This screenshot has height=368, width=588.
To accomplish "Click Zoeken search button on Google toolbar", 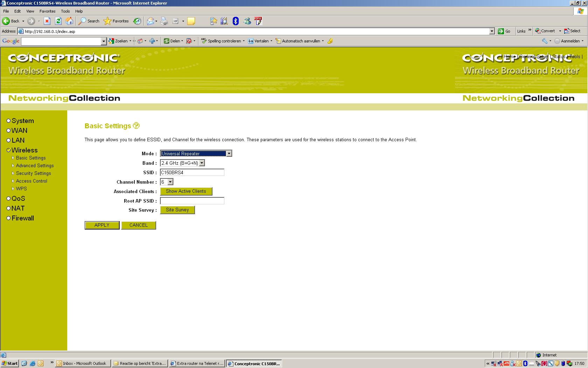I will [x=118, y=41].
